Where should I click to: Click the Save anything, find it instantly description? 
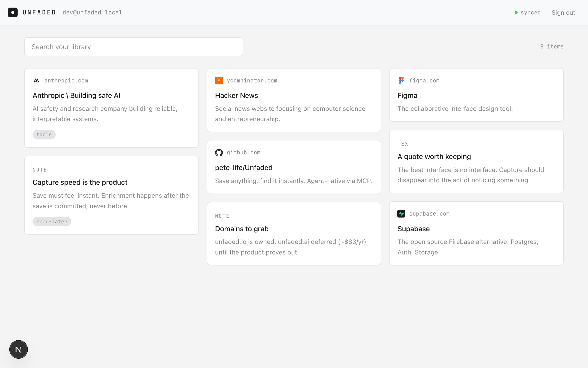(x=294, y=181)
